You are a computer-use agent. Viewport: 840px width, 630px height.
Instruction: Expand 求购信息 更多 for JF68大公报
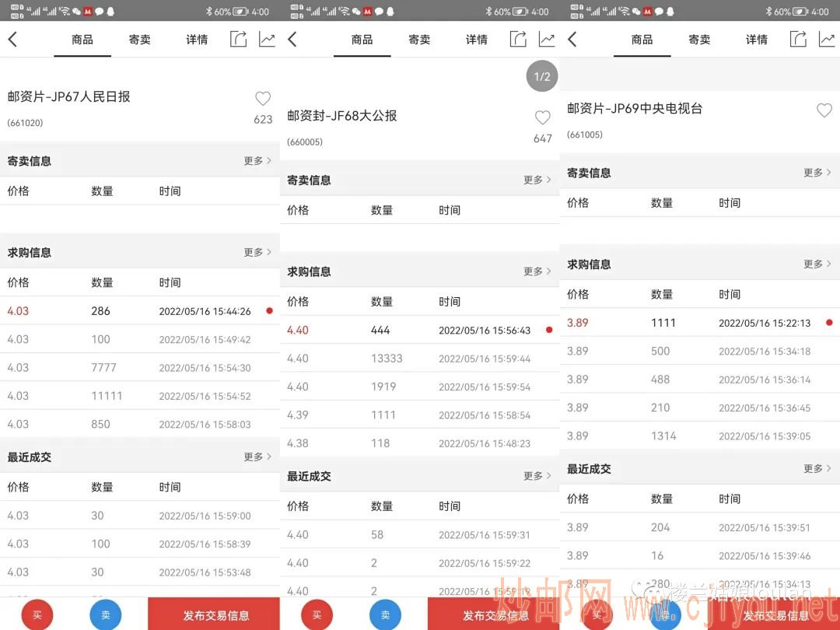pos(537,271)
